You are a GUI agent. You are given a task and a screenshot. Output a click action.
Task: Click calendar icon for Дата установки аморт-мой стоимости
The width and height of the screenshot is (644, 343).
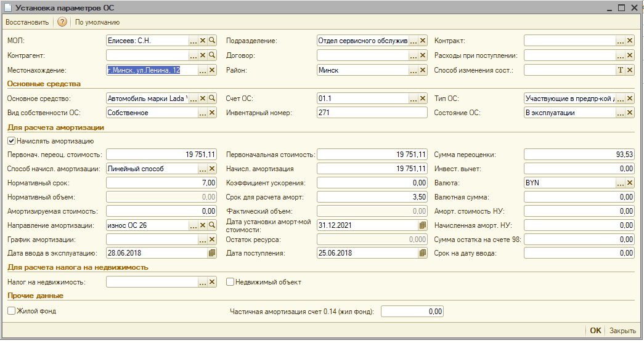423,225
